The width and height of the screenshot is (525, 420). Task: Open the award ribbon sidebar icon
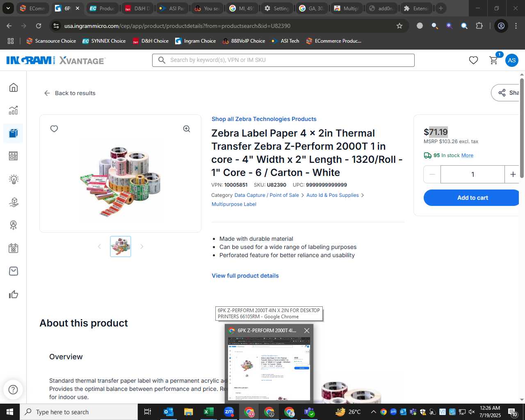14,225
